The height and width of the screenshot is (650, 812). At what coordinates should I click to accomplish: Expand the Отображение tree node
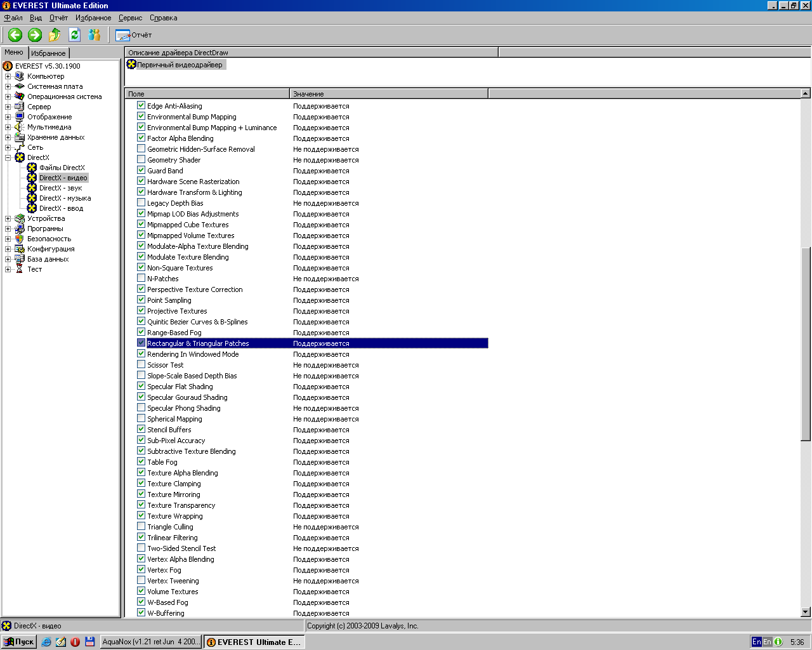(8, 117)
